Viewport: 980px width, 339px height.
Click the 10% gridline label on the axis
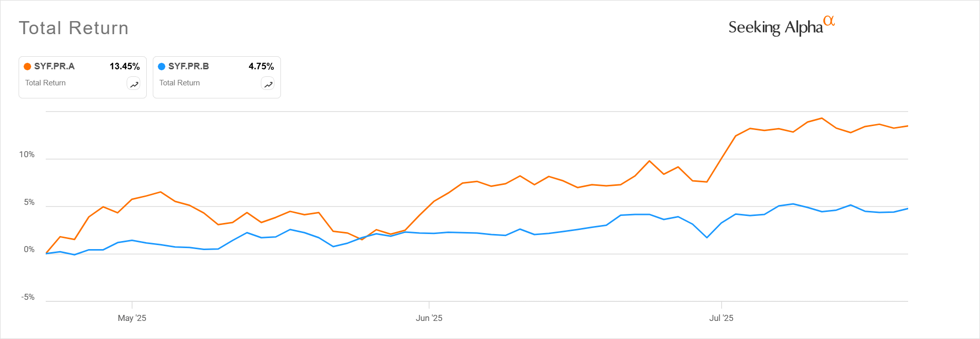tap(28, 154)
